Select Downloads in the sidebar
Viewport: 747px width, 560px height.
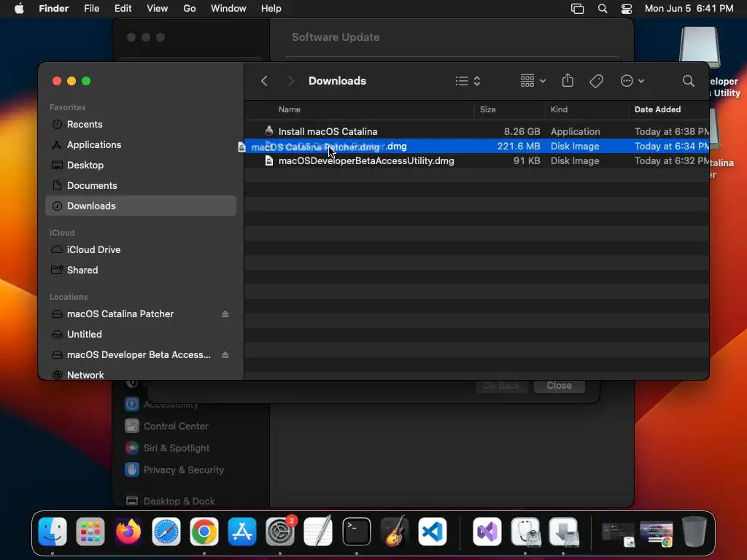141,206
